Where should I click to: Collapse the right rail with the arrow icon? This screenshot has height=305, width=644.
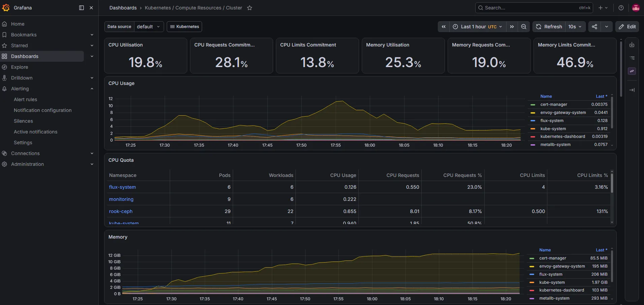tap(632, 90)
